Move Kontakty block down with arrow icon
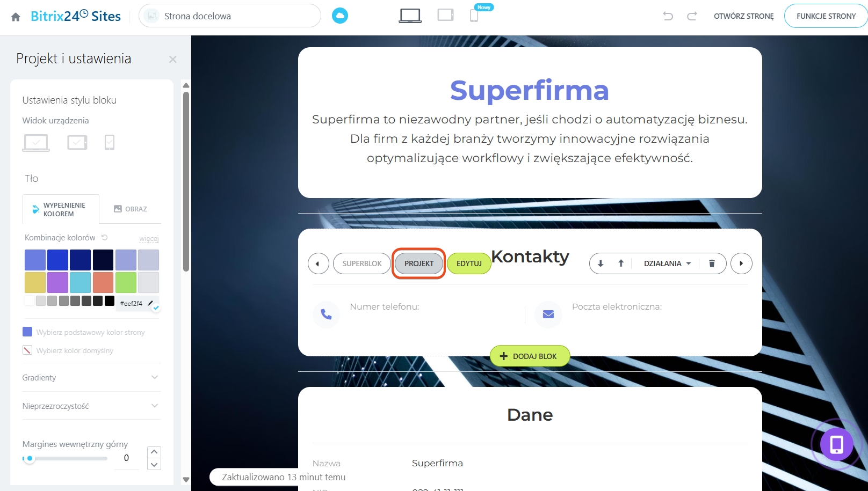Image resolution: width=868 pixels, height=491 pixels. click(x=601, y=263)
